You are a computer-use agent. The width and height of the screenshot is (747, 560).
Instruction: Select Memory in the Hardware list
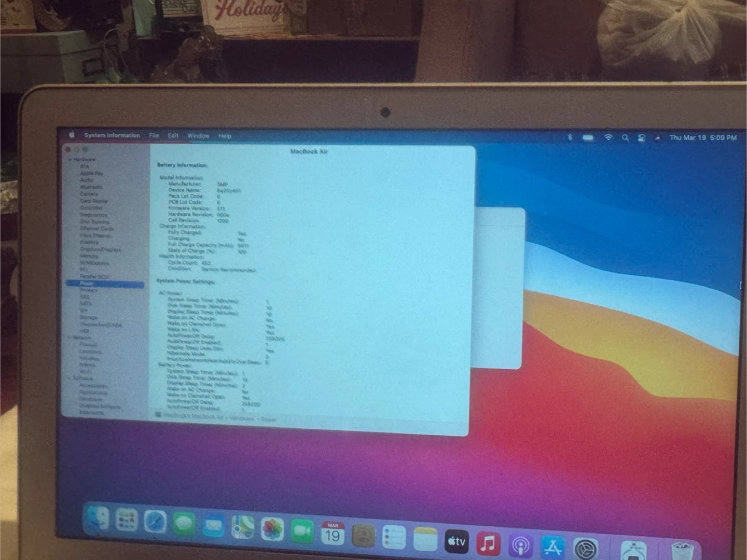click(x=89, y=256)
